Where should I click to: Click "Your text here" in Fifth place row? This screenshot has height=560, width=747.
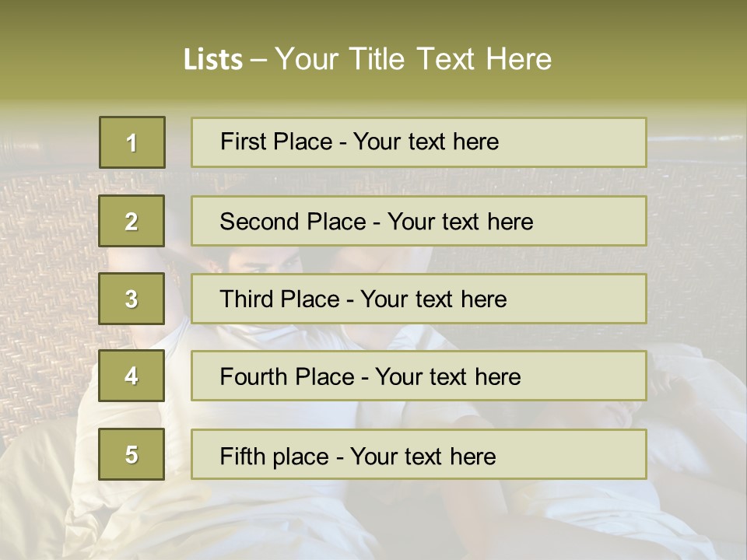point(423,456)
